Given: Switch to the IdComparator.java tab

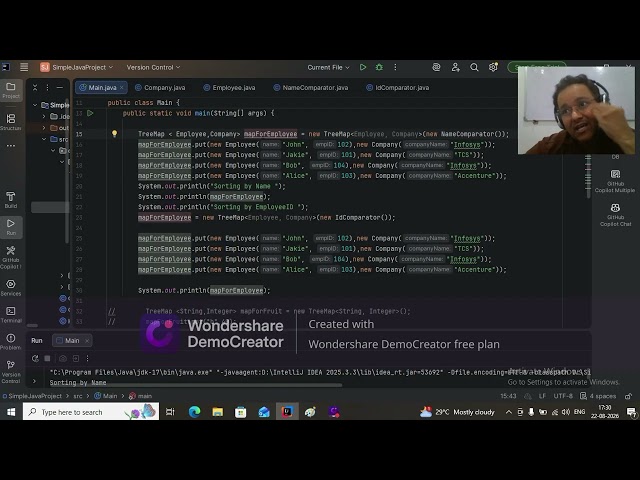Looking at the screenshot, I should coord(398,87).
